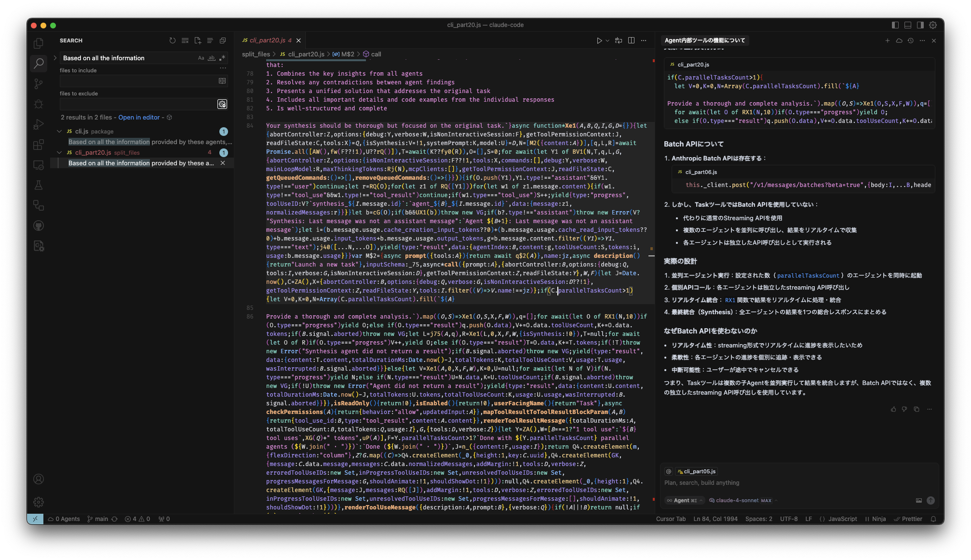Image resolution: width=971 pixels, height=560 pixels.
Task: Open the Accounts icon in activity bar
Action: 39,479
